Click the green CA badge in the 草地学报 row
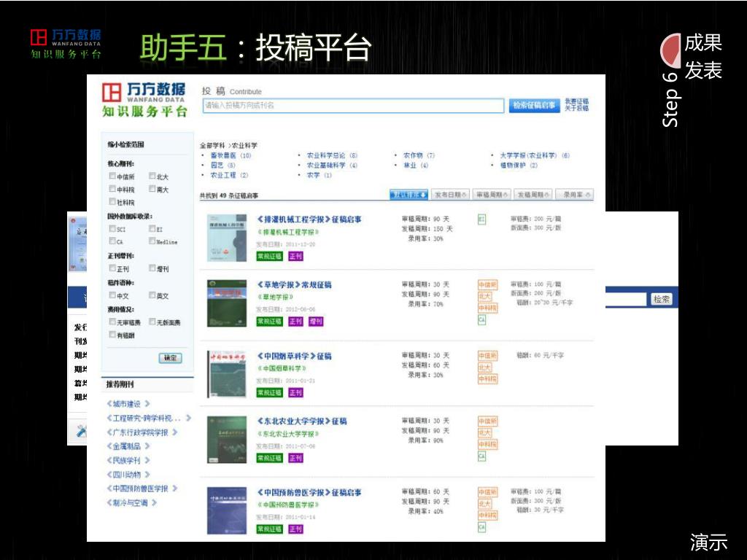 tap(481, 320)
